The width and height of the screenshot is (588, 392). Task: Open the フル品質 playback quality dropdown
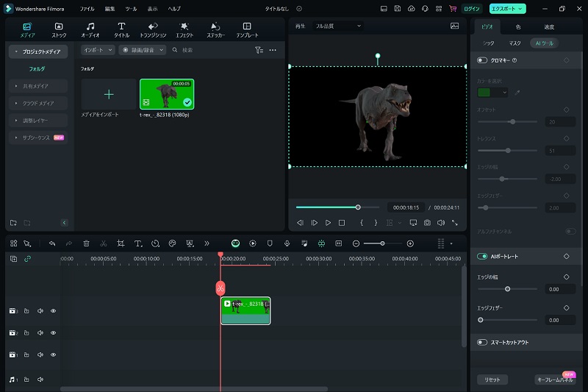coord(338,26)
